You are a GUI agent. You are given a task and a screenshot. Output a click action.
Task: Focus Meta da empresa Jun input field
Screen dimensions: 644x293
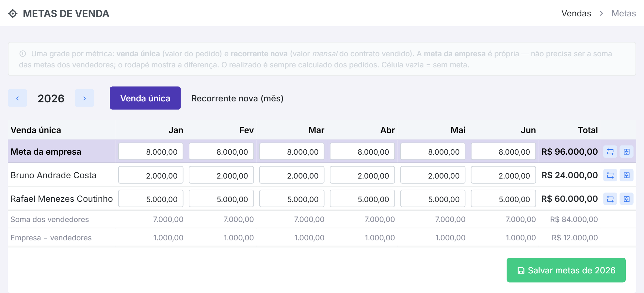pos(504,151)
